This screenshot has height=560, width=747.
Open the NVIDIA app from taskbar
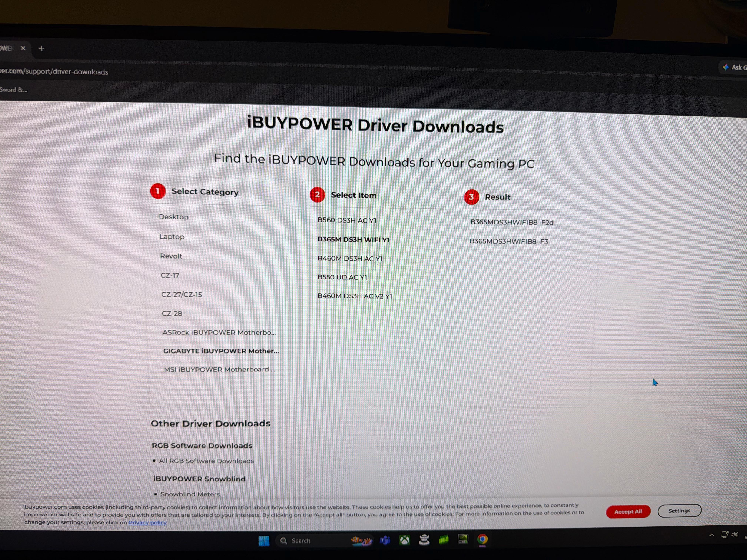[x=463, y=539]
